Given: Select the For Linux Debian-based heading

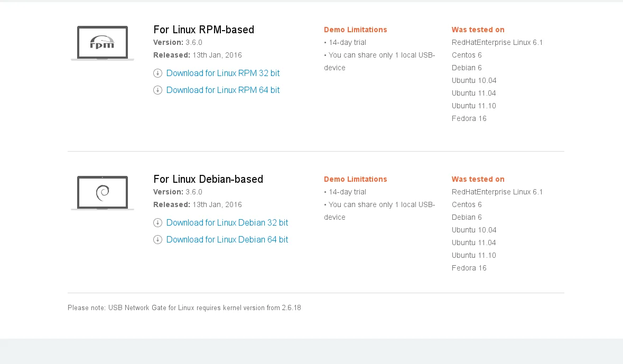Looking at the screenshot, I should tap(208, 179).
